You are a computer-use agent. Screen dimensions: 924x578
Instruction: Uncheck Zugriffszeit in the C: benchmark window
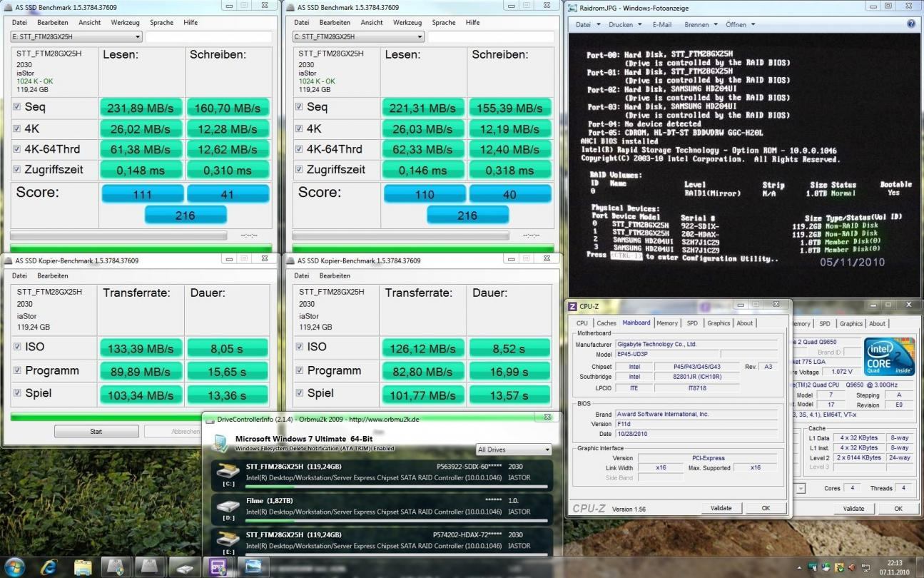(x=299, y=170)
